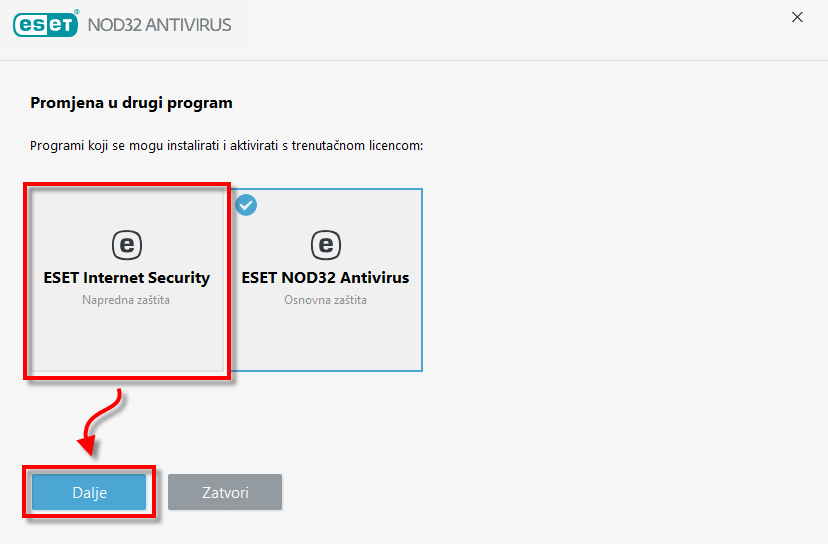Image resolution: width=828 pixels, height=544 pixels.
Task: Click the ESET logo in the title bar
Action: 46,24
